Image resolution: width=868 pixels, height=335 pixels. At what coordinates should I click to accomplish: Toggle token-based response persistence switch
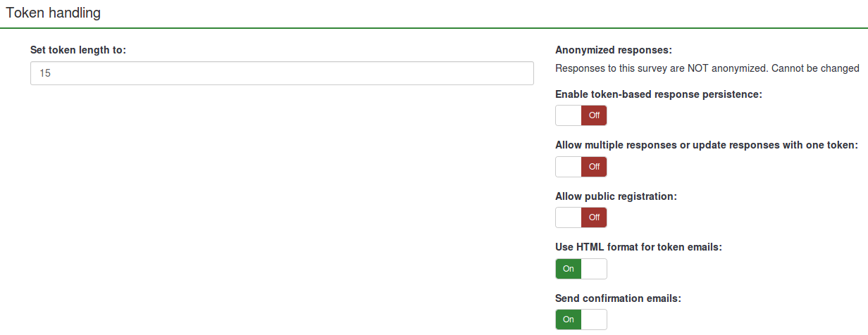(x=581, y=115)
